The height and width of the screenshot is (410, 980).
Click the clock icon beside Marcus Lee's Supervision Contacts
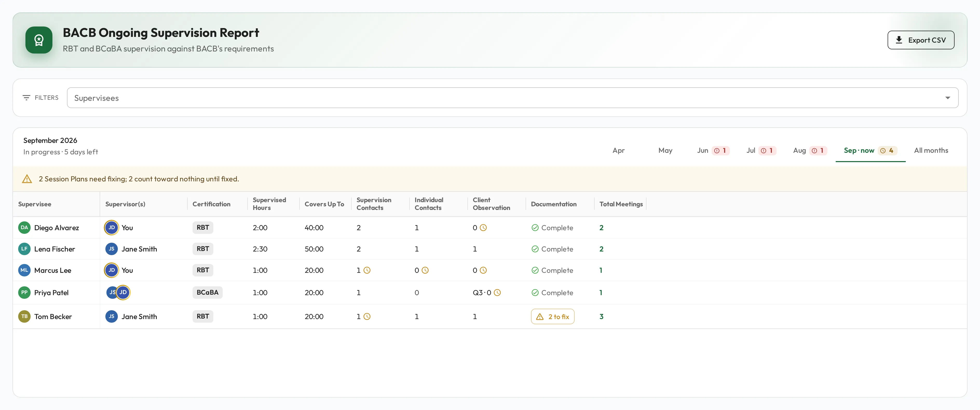pyautogui.click(x=367, y=270)
